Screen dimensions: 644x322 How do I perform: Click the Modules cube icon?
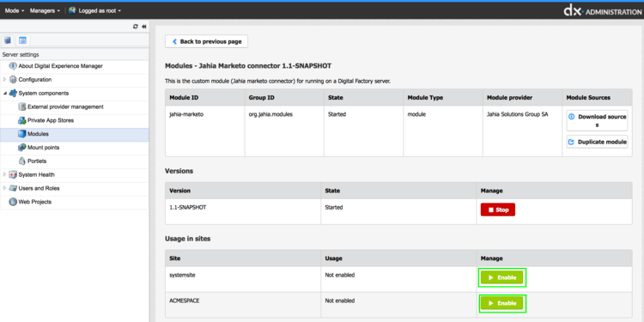(22, 134)
